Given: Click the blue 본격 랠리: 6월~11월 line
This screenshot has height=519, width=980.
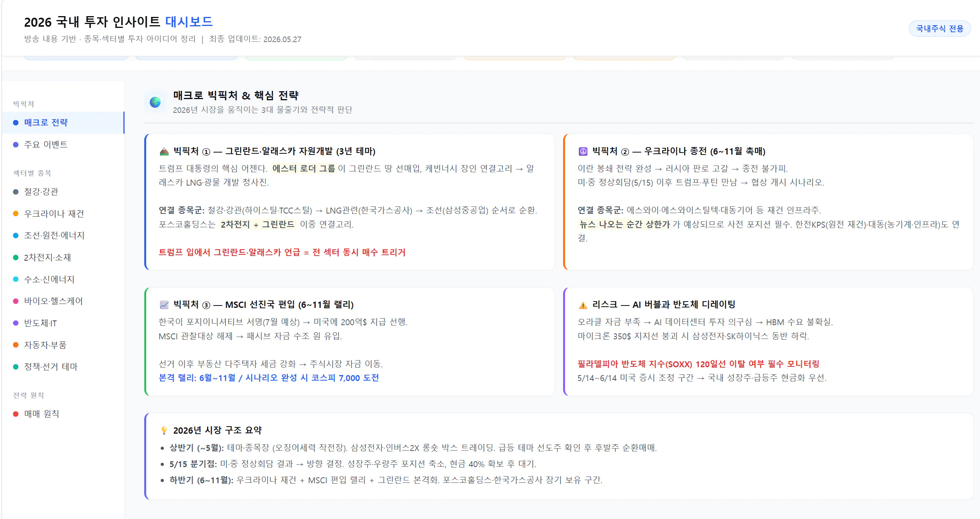Looking at the screenshot, I should point(269,378).
